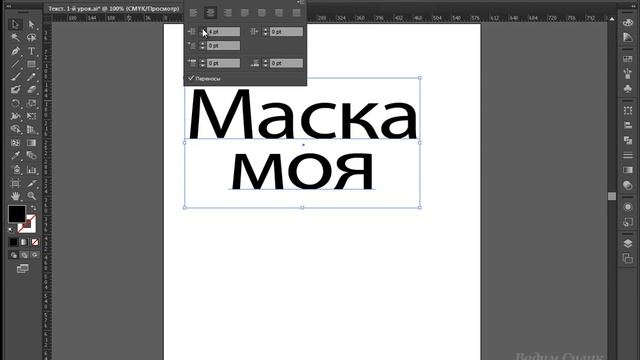The height and width of the screenshot is (360, 640).
Task: Click the space before paragraph field
Action: point(224,63)
